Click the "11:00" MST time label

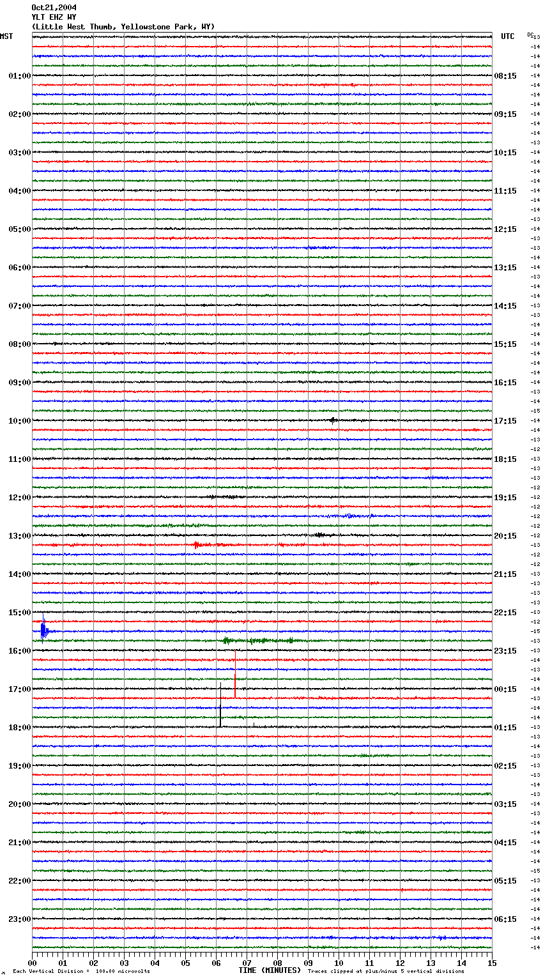(20, 459)
